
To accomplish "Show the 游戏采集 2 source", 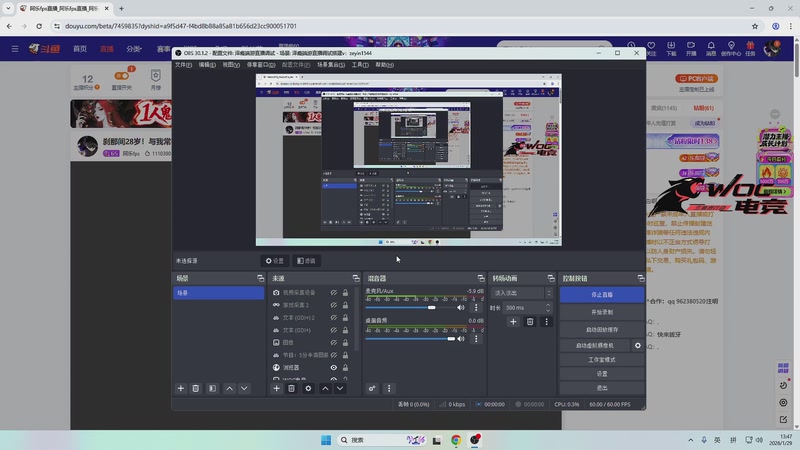I will tap(334, 305).
